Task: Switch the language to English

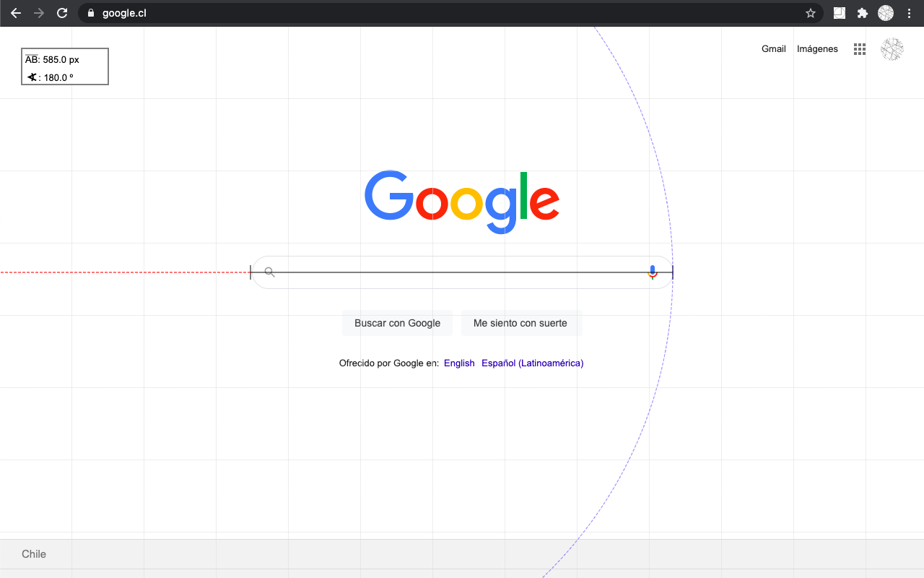Action: click(x=459, y=363)
